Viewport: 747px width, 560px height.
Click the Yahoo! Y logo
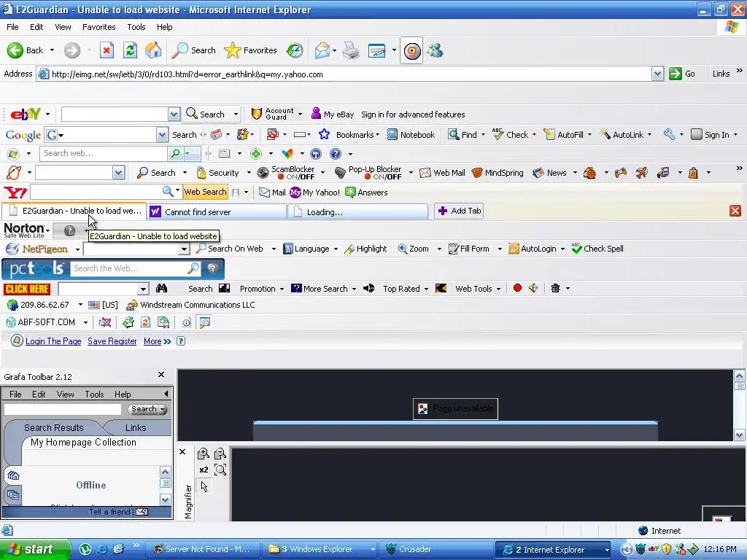coord(15,192)
